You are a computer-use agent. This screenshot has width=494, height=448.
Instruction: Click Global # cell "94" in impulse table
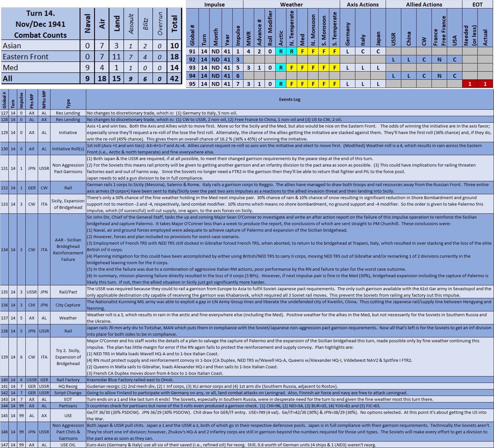pyautogui.click(x=192, y=76)
